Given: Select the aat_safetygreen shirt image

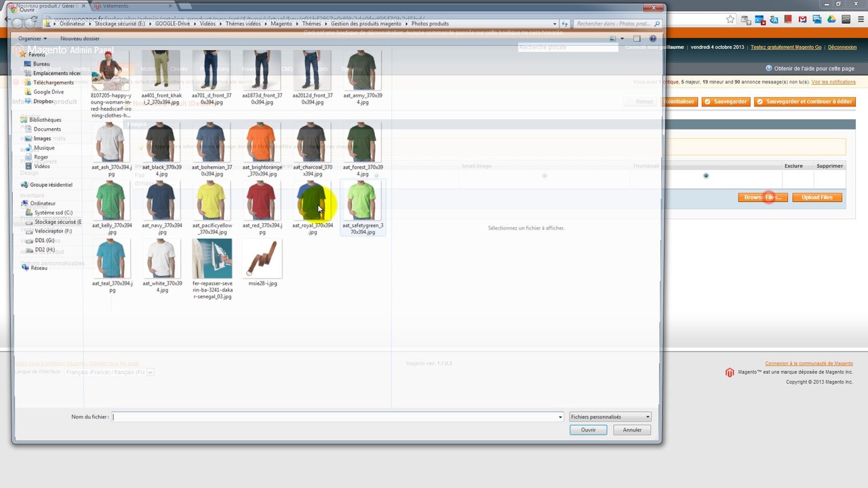Looking at the screenshot, I should pyautogui.click(x=362, y=208).
